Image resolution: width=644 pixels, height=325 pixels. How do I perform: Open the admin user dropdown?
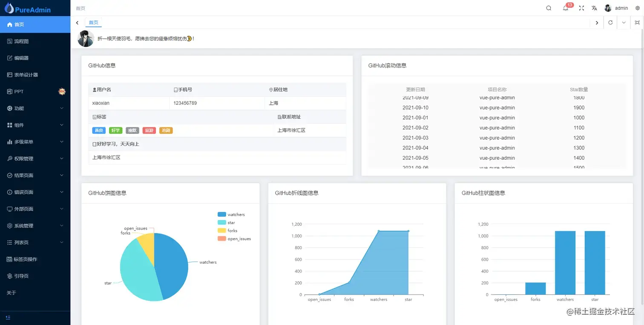click(x=616, y=8)
